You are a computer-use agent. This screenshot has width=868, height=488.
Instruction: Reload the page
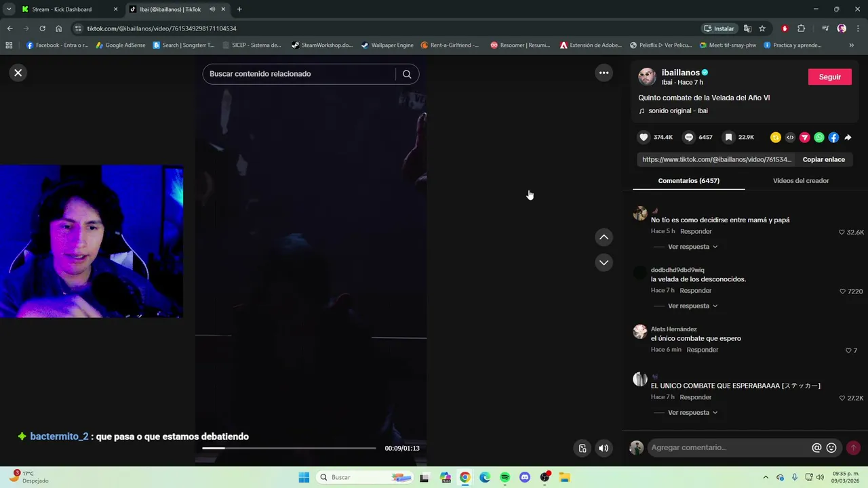point(42,28)
